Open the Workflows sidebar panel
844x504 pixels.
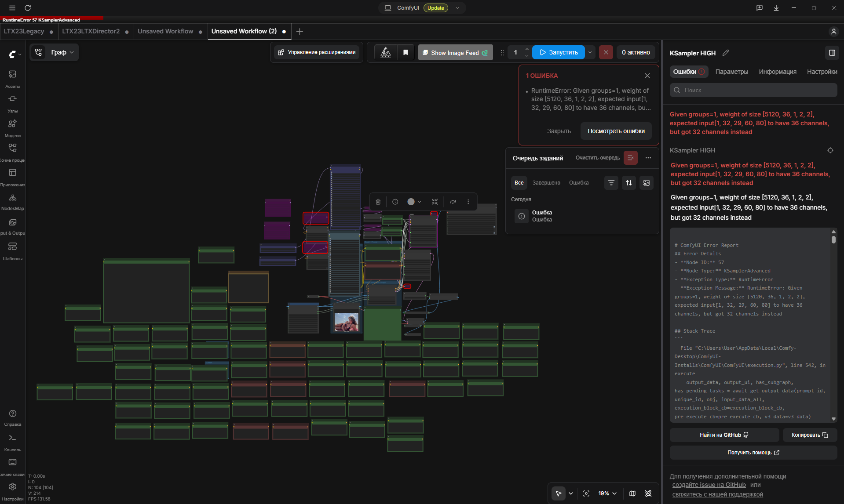13,152
